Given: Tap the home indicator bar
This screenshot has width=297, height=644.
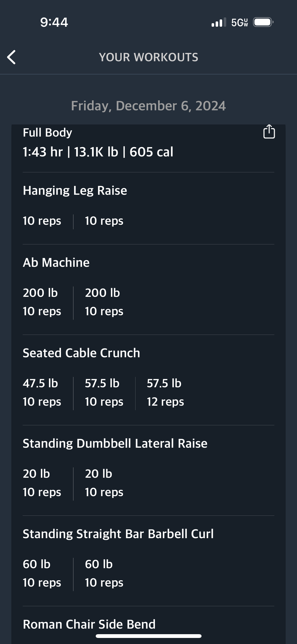Looking at the screenshot, I should [149, 636].
